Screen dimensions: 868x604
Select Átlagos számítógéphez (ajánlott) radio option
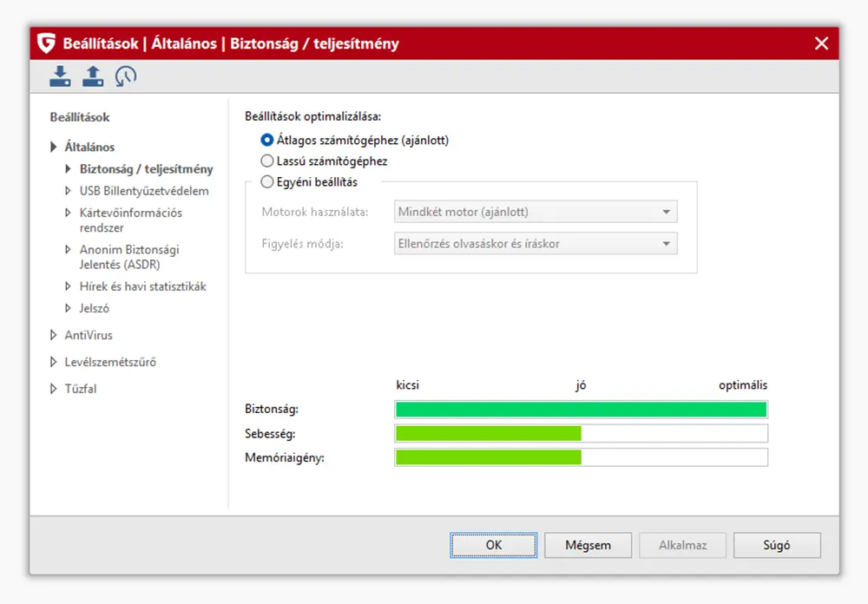[267, 140]
